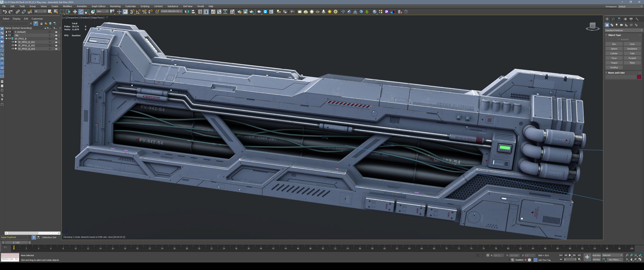This screenshot has height=270, width=644.
Task: Collapse the SF_PP02_B layer tree
Action: (x=7, y=39)
